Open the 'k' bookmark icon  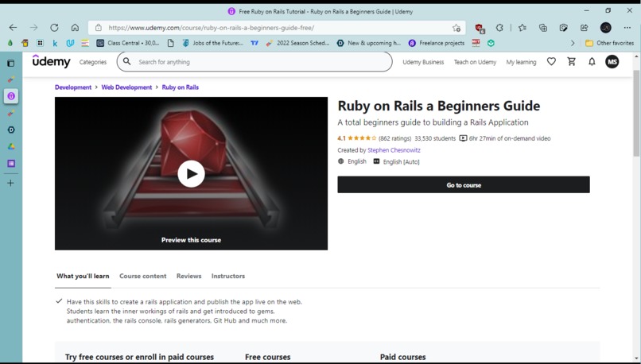click(x=55, y=43)
